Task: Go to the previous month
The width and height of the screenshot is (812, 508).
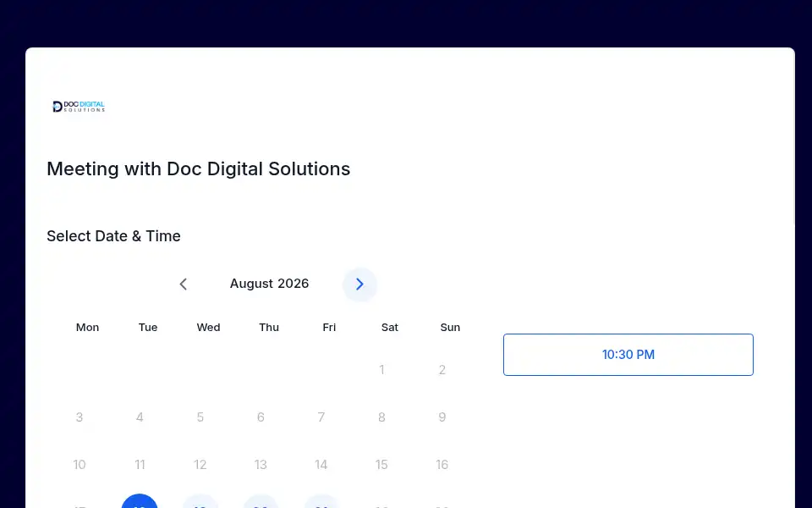Action: click(x=183, y=284)
